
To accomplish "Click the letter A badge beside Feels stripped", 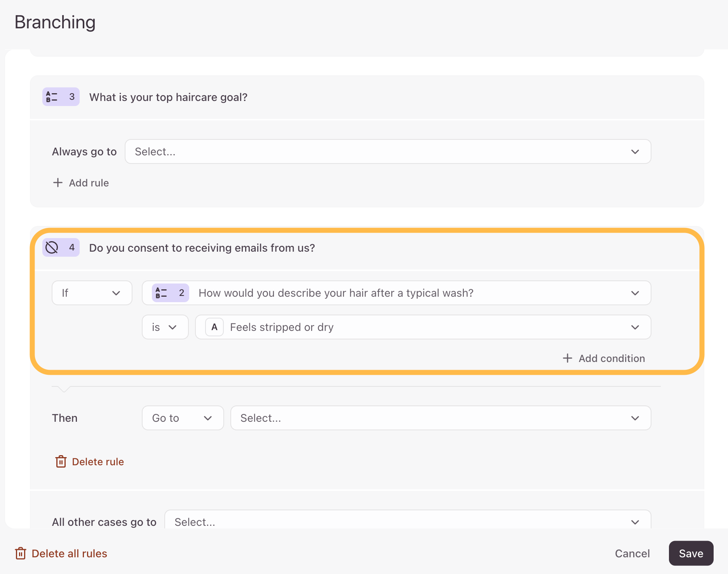I will point(214,327).
